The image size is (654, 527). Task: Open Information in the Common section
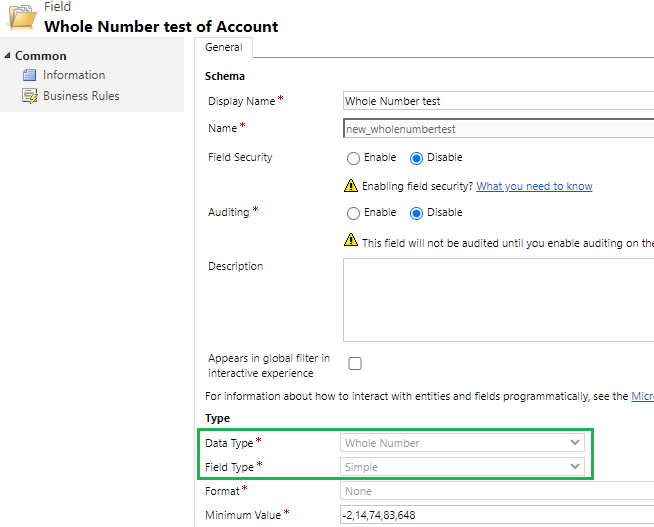[74, 75]
